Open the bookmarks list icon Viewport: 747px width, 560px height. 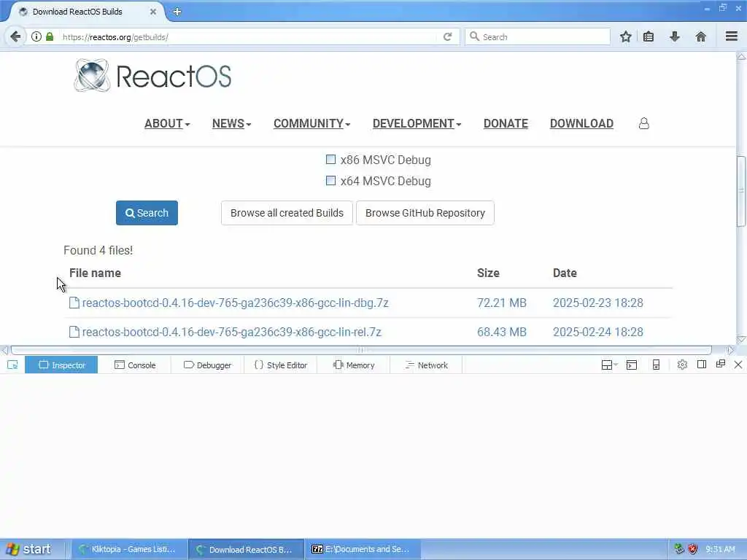(649, 36)
